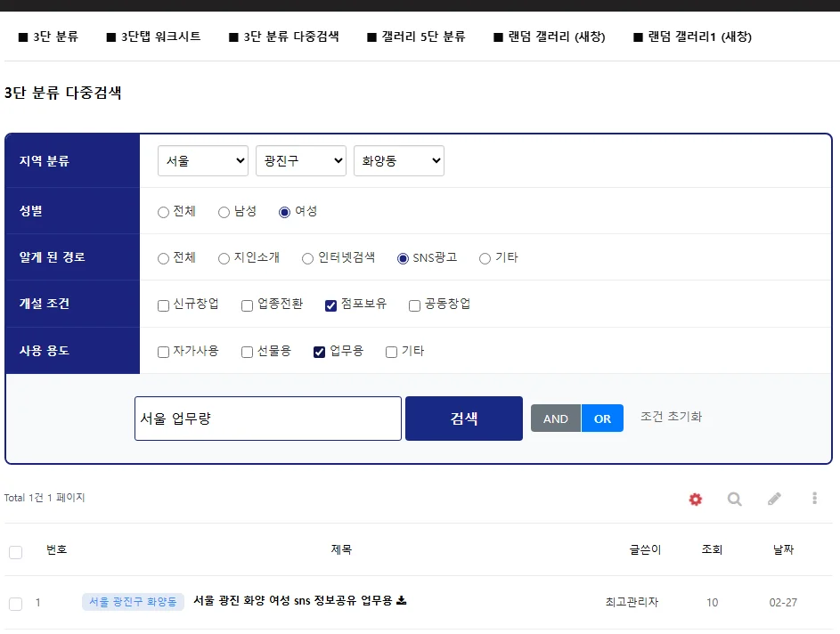
Task: Click the blue 검색 search button
Action: [x=464, y=419]
